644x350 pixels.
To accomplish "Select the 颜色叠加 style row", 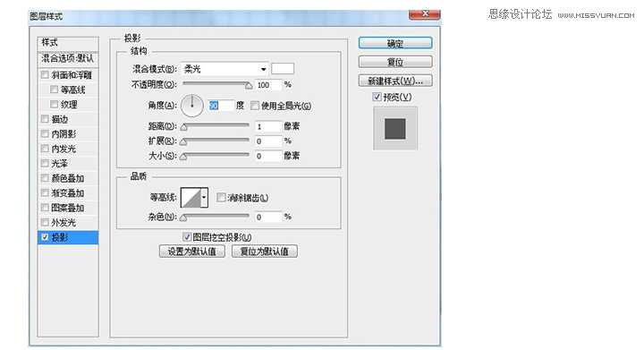I will (68, 178).
